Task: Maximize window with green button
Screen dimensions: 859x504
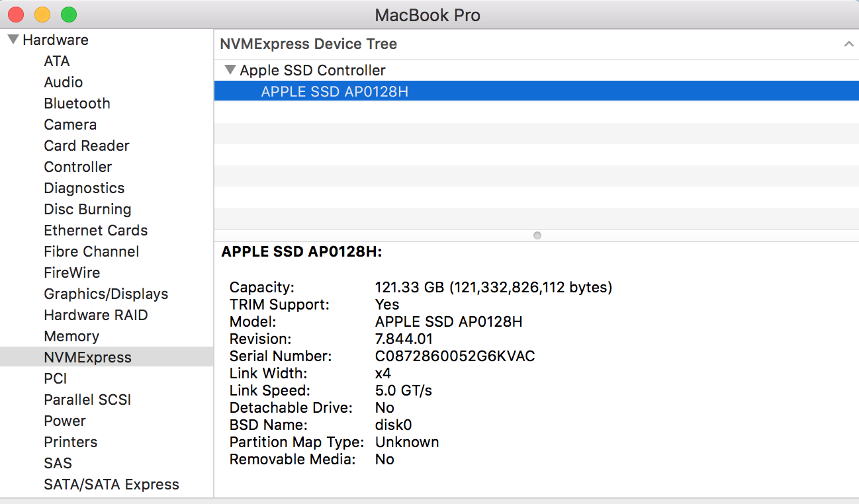Action: pos(69,15)
